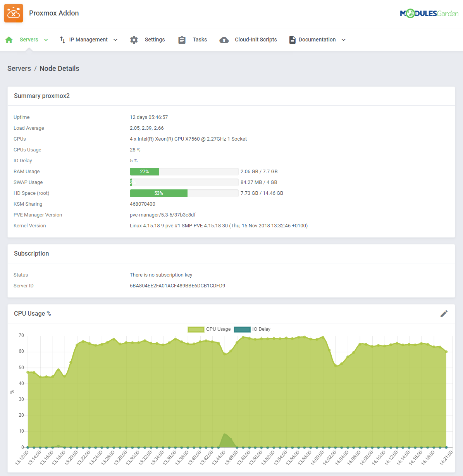Click the Server ID label

[x=24, y=286]
